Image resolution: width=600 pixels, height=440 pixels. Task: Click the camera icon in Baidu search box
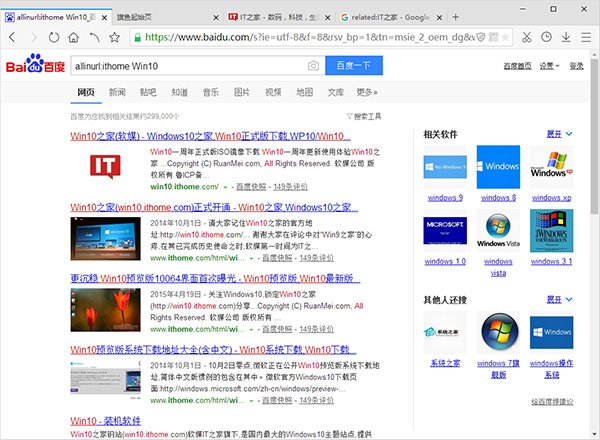[313, 66]
